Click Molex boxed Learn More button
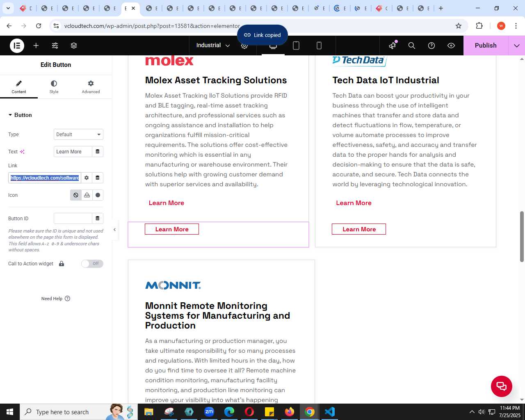The width and height of the screenshot is (525, 420). [x=172, y=229]
